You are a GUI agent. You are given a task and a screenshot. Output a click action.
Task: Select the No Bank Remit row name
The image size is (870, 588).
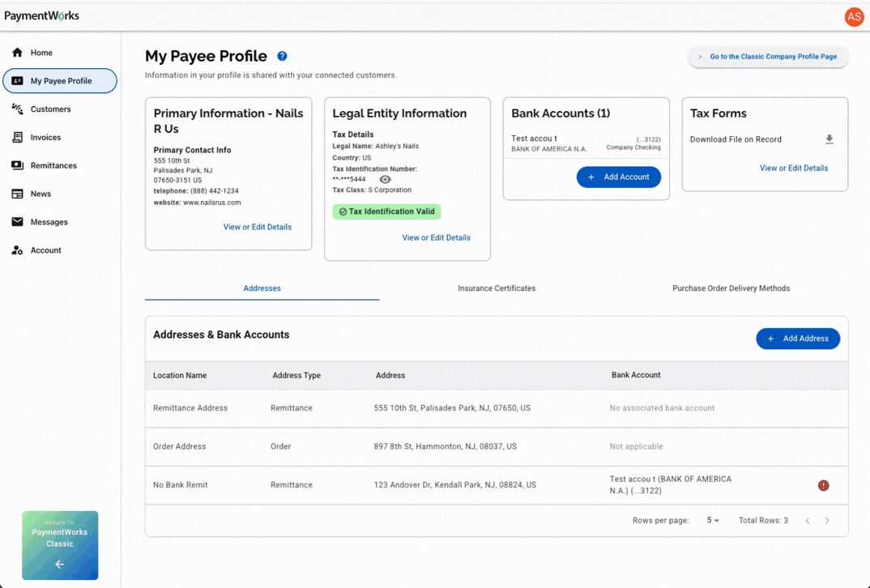(181, 485)
